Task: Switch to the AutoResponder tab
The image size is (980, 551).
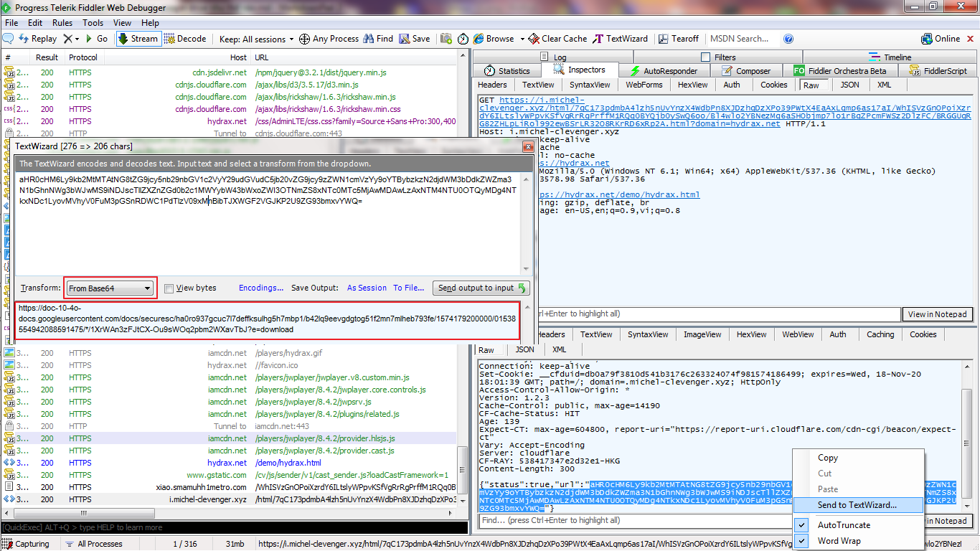Action: (x=664, y=71)
